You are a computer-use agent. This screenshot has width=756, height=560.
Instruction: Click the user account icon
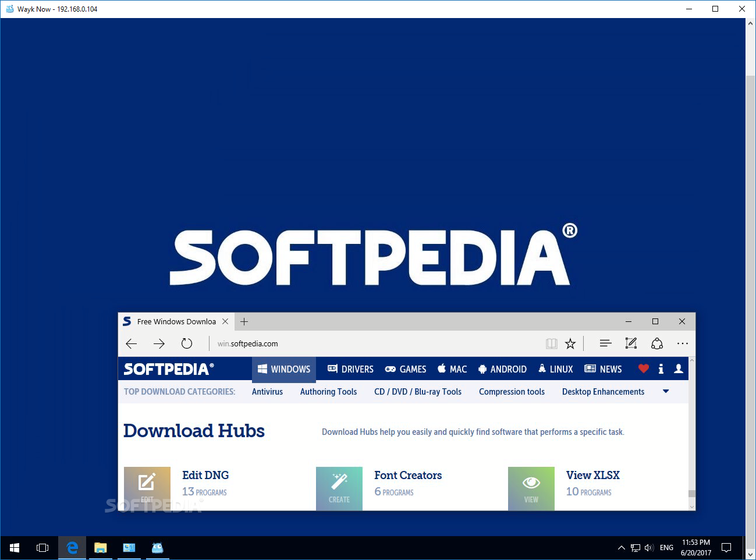coord(679,368)
